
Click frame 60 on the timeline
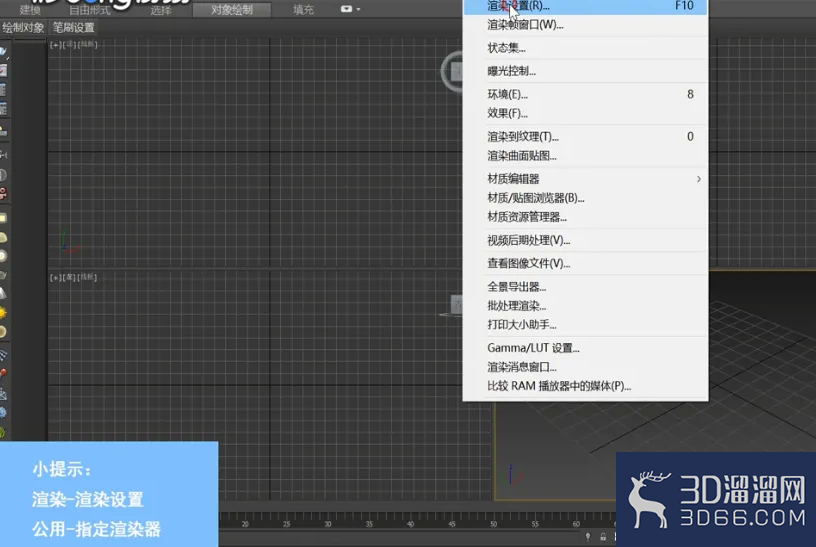coord(576,524)
